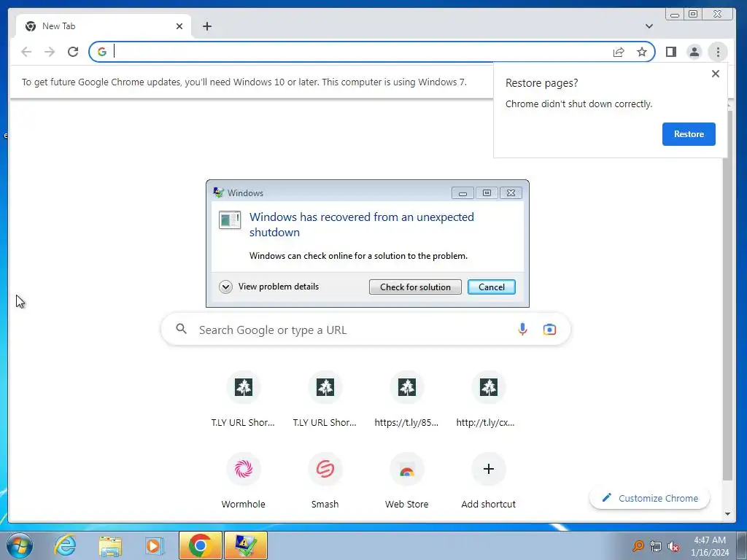Screen dimensions: 747x560
Task: Launch Internet Explorer from taskbar
Action: point(65,545)
